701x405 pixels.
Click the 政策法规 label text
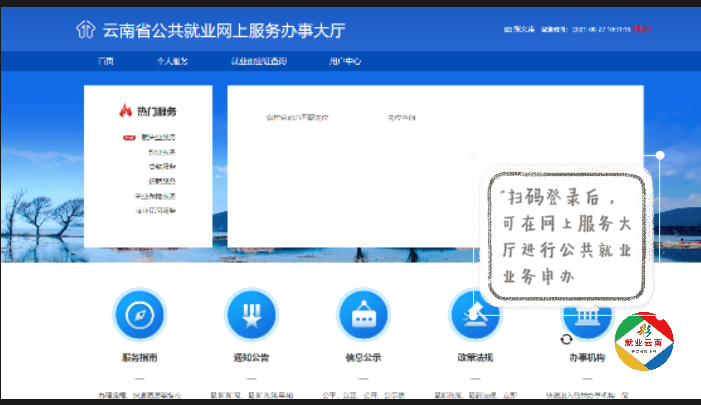pyautogui.click(x=475, y=358)
